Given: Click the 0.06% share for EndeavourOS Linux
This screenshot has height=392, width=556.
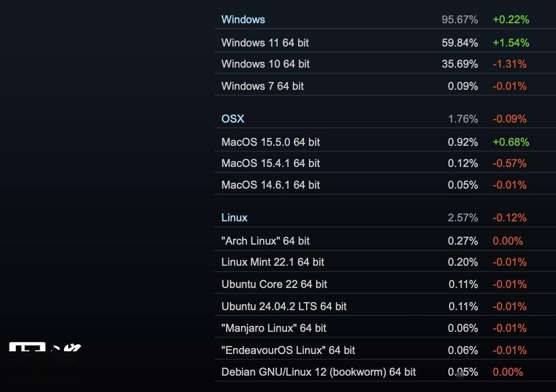Looking at the screenshot, I should pos(463,351).
